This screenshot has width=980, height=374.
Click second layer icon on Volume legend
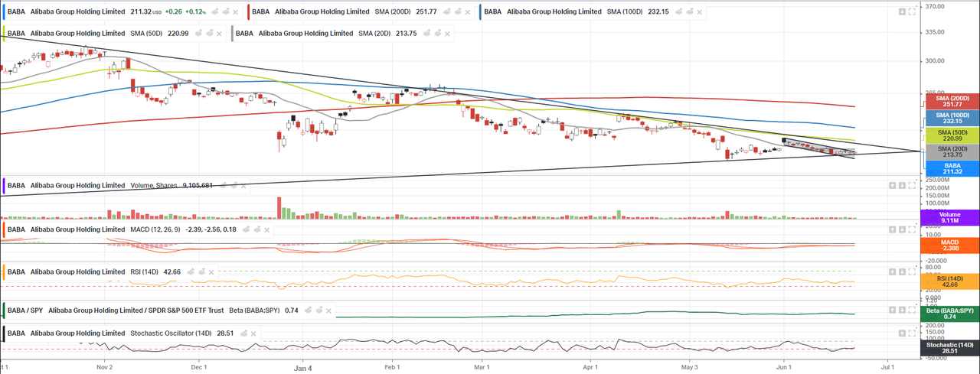[x=234, y=186]
